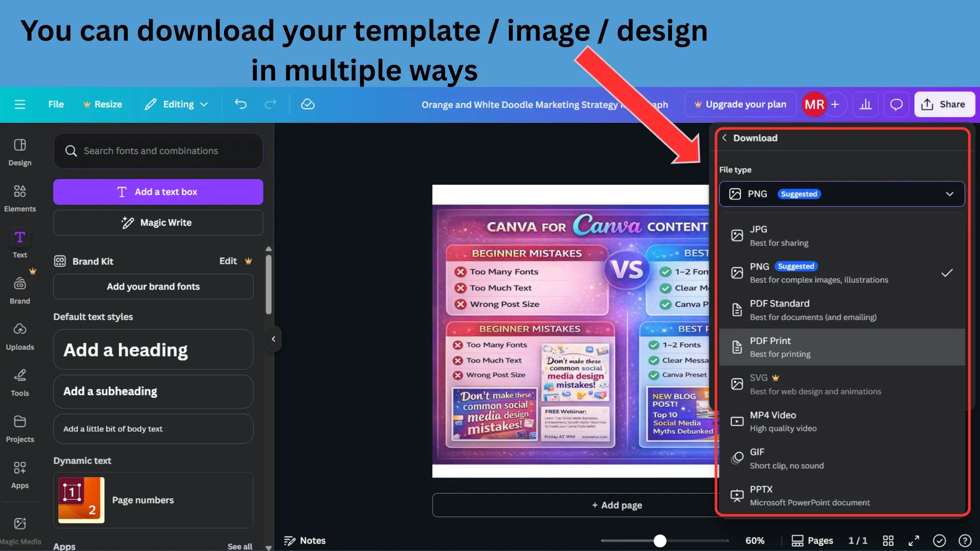Open the Projects sidebar panel
This screenshot has height=551, width=980.
20,429
